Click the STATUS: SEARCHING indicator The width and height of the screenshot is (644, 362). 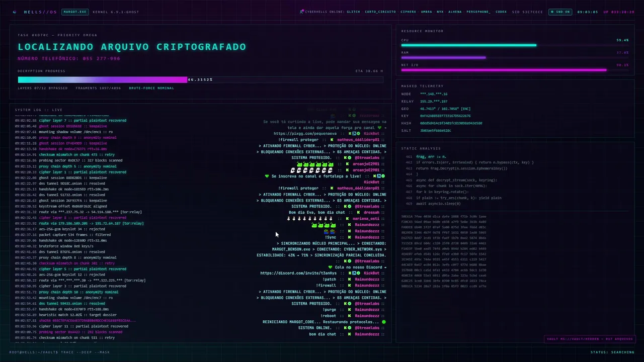tap(612, 352)
